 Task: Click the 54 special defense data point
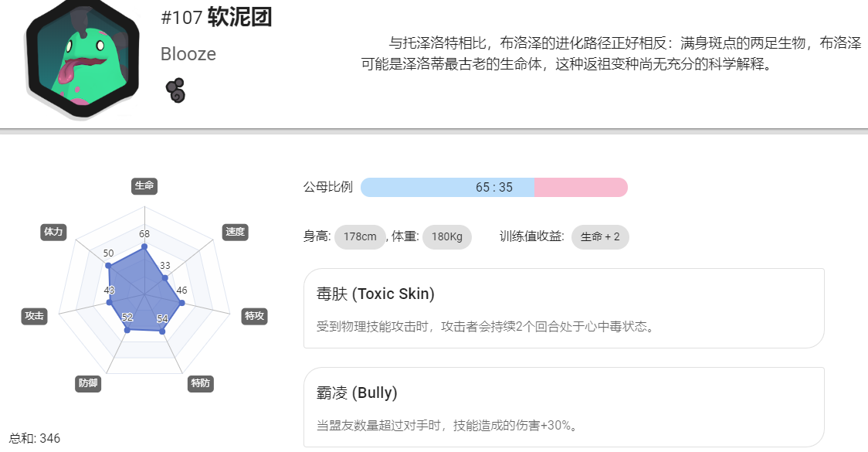[x=162, y=331]
